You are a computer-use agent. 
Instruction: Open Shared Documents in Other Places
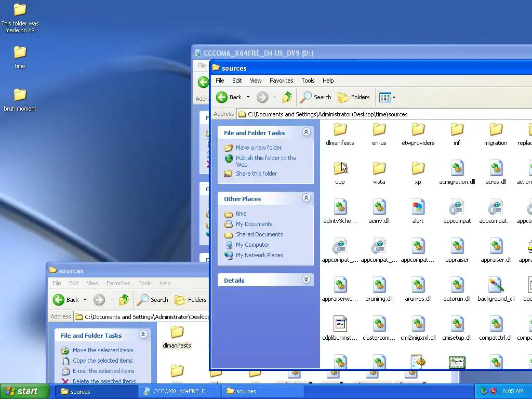[x=259, y=234]
